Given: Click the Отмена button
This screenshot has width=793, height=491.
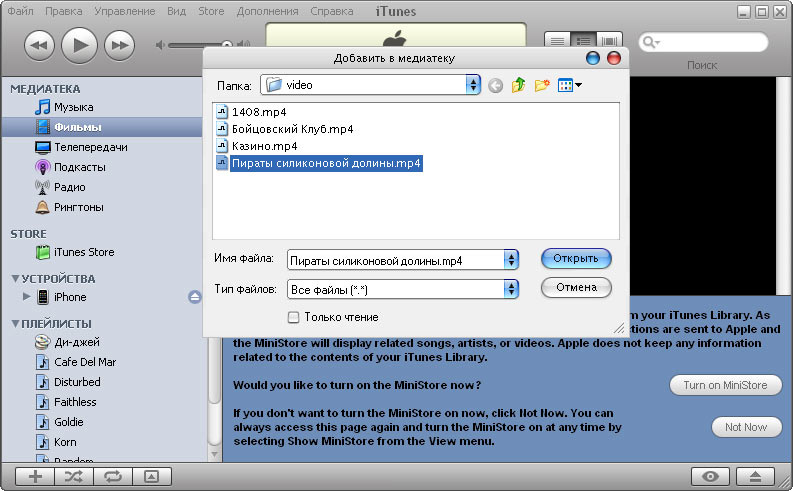Looking at the screenshot, I should point(576,287).
